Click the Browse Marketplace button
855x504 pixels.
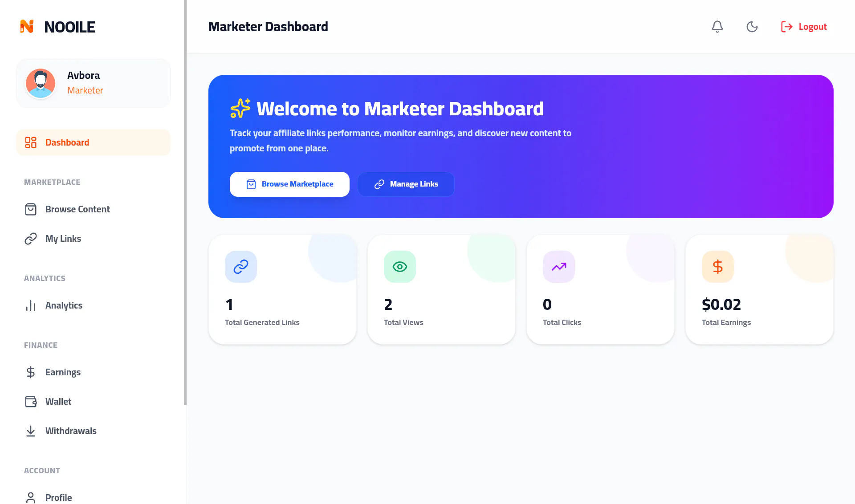point(289,184)
